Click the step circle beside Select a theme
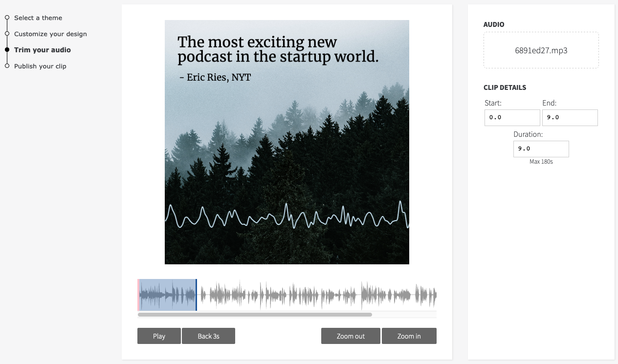 7,18
